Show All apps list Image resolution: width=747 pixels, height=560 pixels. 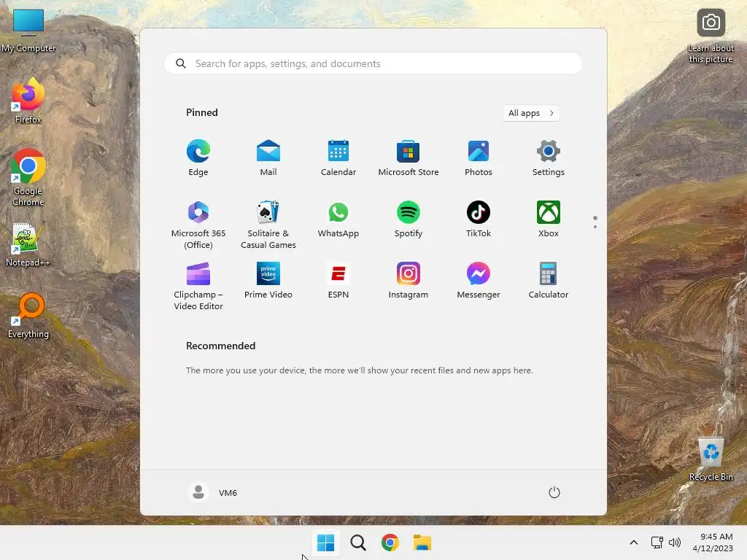pyautogui.click(x=531, y=113)
